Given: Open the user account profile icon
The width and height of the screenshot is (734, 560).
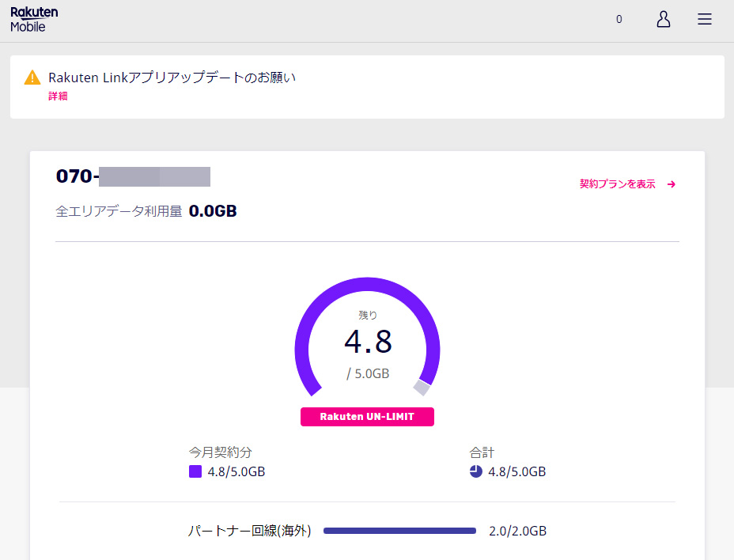Looking at the screenshot, I should pos(663,19).
